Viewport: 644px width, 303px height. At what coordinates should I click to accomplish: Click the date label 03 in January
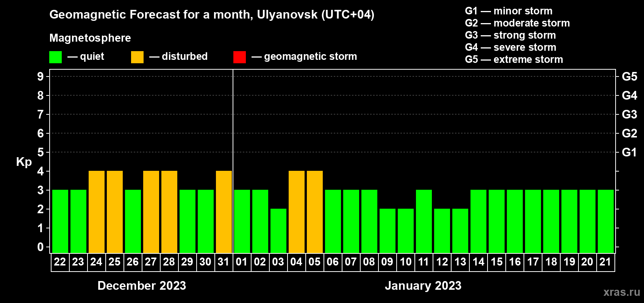click(278, 262)
